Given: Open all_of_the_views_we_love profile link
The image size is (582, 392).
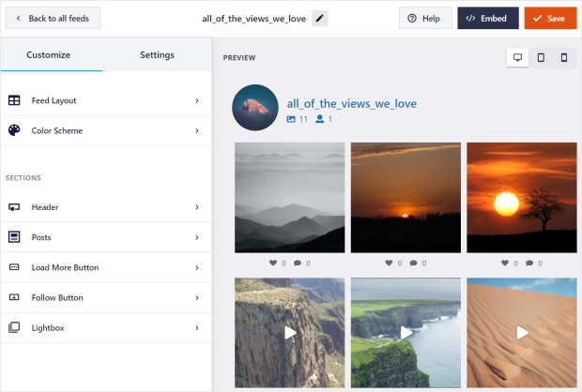Looking at the screenshot, I should click(351, 103).
